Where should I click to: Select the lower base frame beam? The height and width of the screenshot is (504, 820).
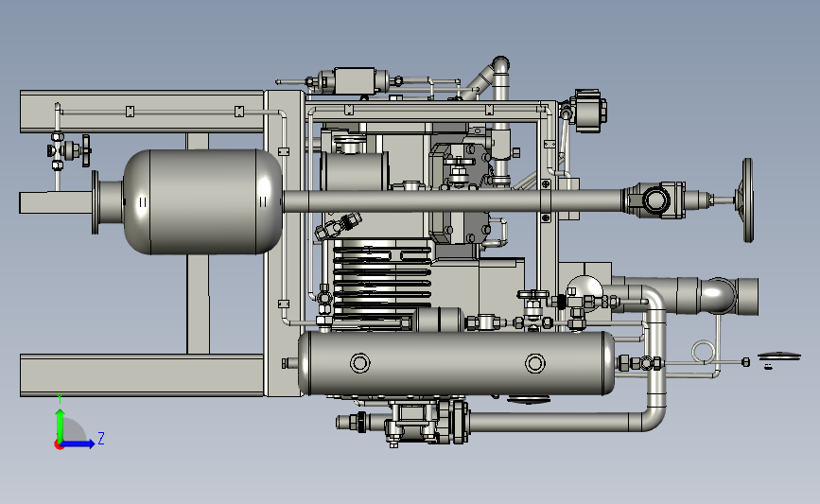(141, 374)
